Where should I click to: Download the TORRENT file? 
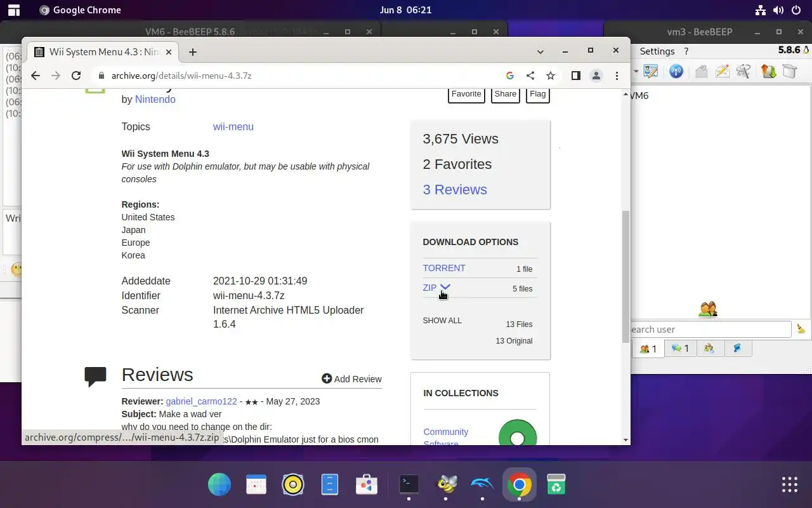tap(444, 268)
